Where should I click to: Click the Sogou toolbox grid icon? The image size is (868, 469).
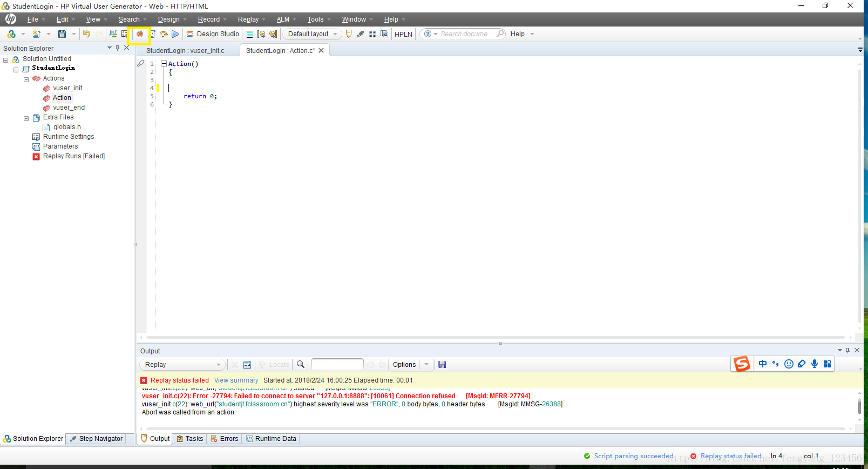[827, 364]
